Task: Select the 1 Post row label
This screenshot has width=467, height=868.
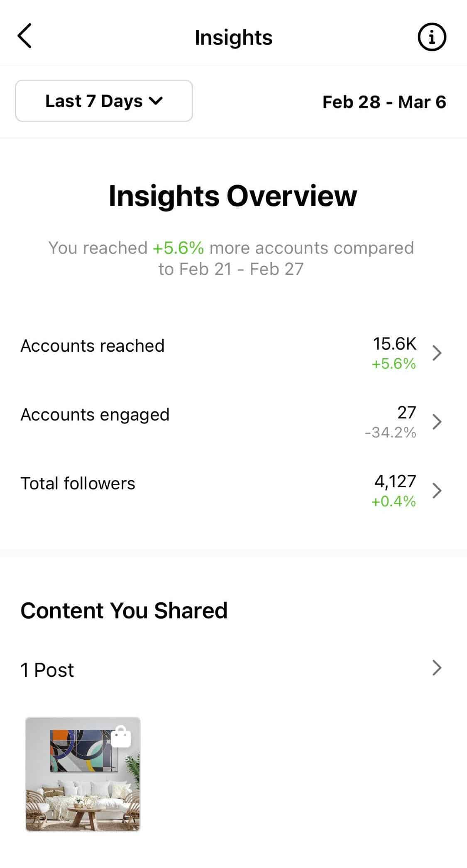Action: 47,670
